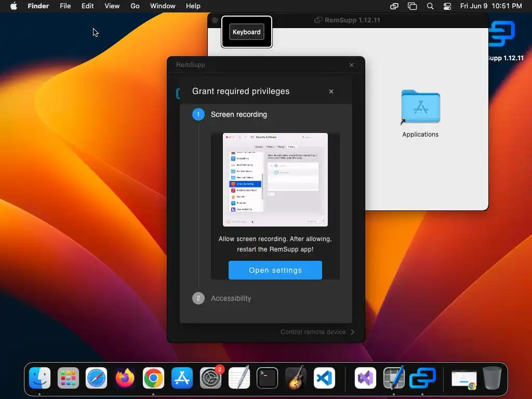Open Control Center in menu bar
The width and height of the screenshot is (532, 399).
pyautogui.click(x=447, y=6)
